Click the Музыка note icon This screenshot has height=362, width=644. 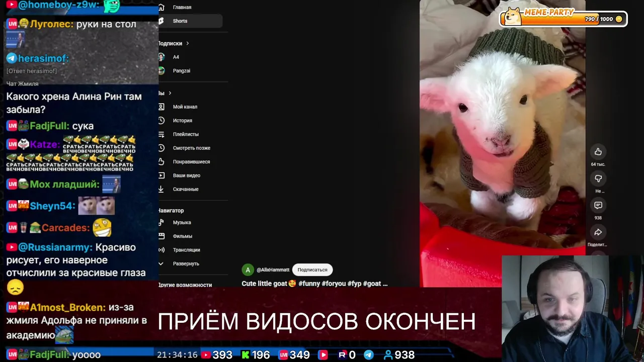click(x=161, y=222)
